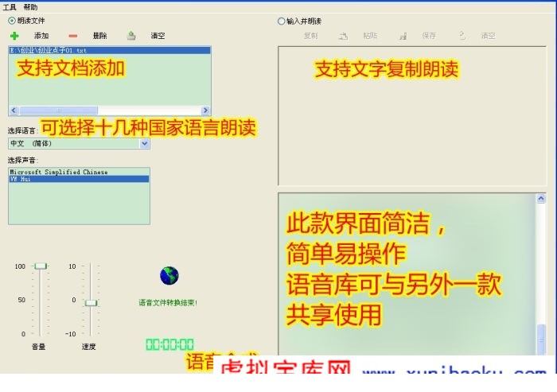Select the 输入并朗读 radio button
557x392 pixels.
281,21
